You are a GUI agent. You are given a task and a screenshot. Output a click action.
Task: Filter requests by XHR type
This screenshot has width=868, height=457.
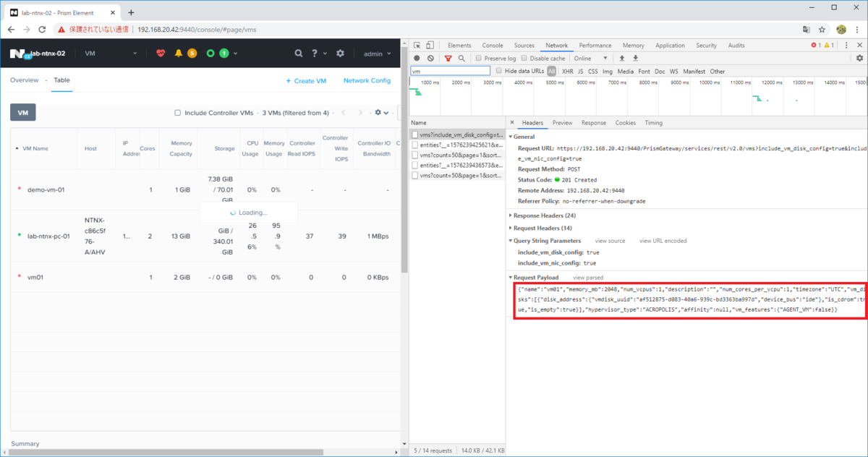tap(568, 72)
